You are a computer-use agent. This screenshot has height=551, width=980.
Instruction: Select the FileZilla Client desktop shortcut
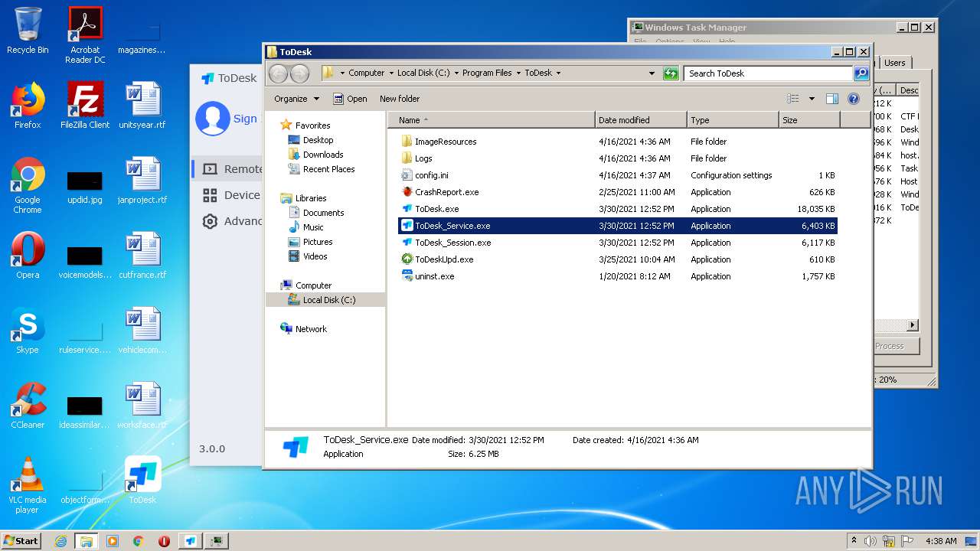coord(85,106)
